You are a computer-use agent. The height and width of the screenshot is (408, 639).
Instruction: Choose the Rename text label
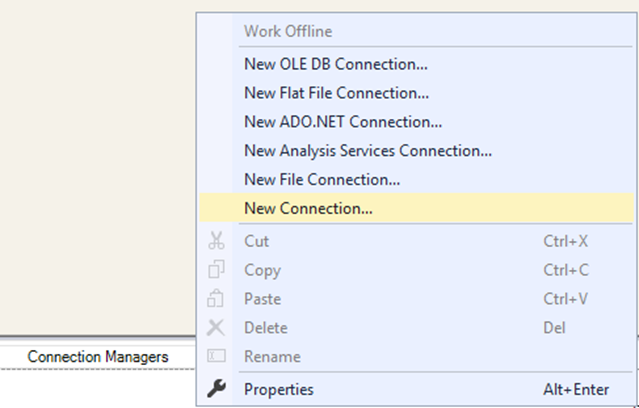(x=272, y=357)
